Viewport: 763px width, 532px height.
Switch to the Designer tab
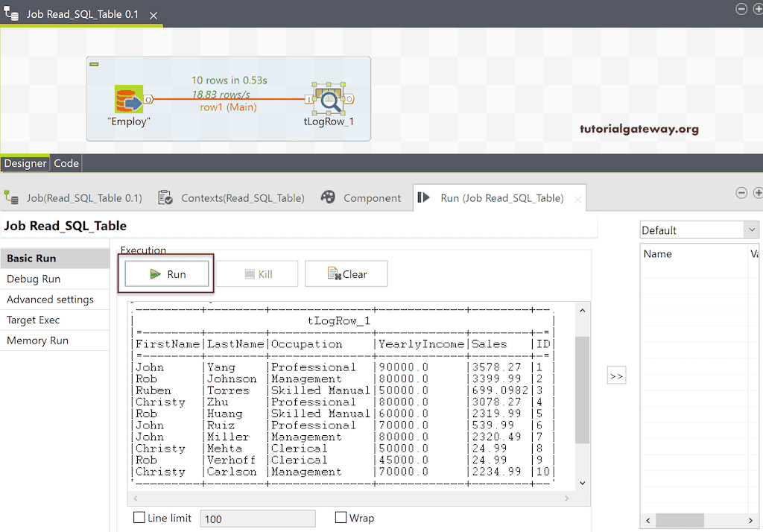point(25,163)
